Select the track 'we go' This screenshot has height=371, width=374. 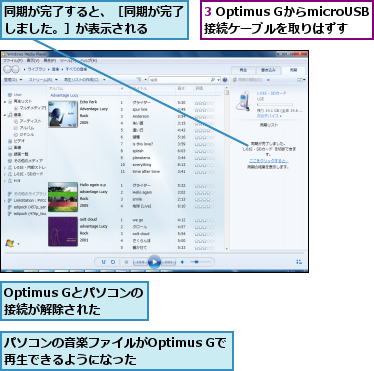click(x=137, y=220)
